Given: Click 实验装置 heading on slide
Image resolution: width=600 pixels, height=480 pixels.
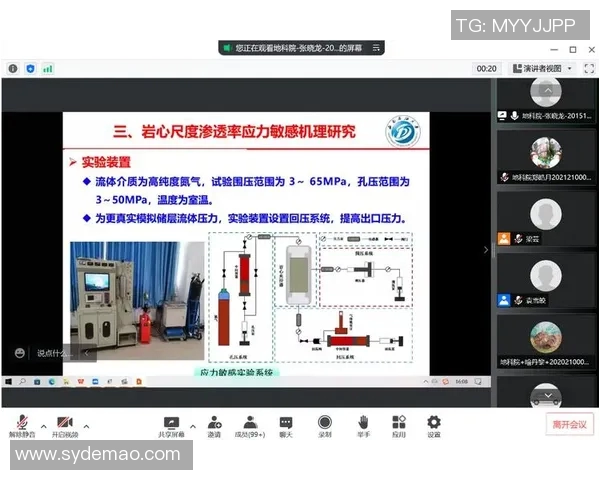Looking at the screenshot, I should [x=106, y=162].
